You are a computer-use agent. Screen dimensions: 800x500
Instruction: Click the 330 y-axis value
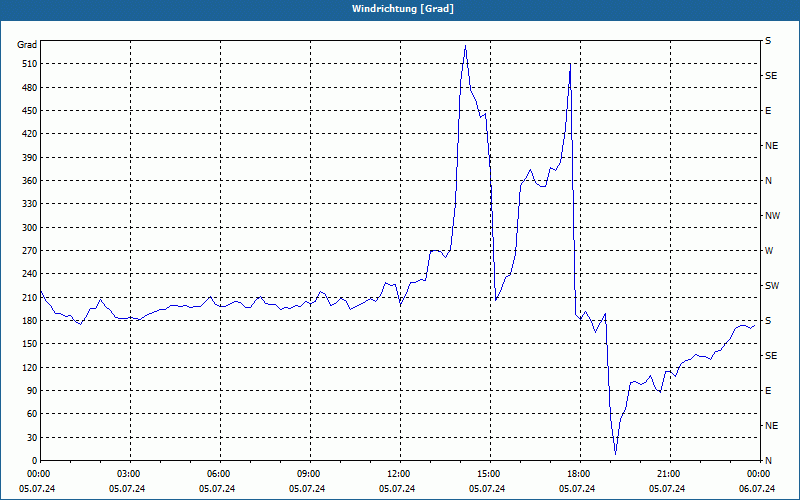30,204
